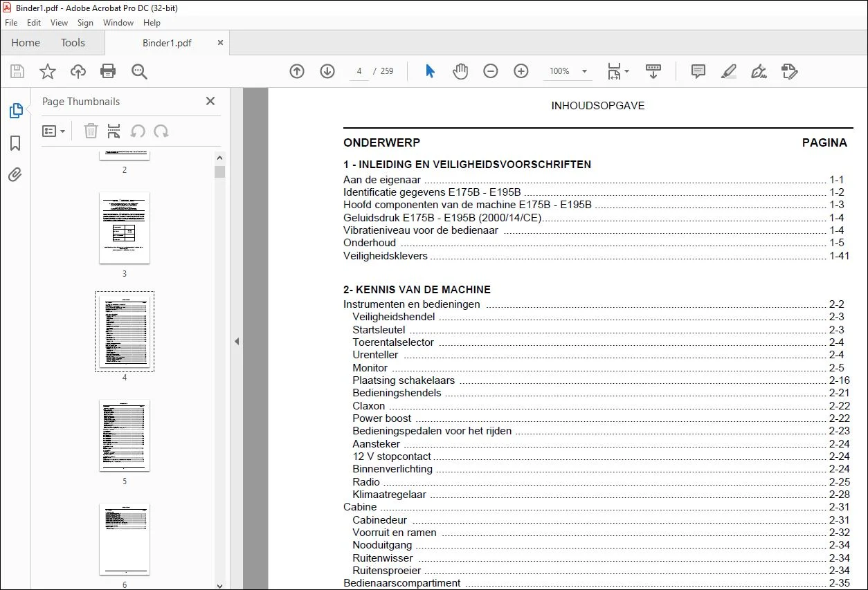Click the Save file icon
Viewport: 868px width, 590px height.
(17, 71)
